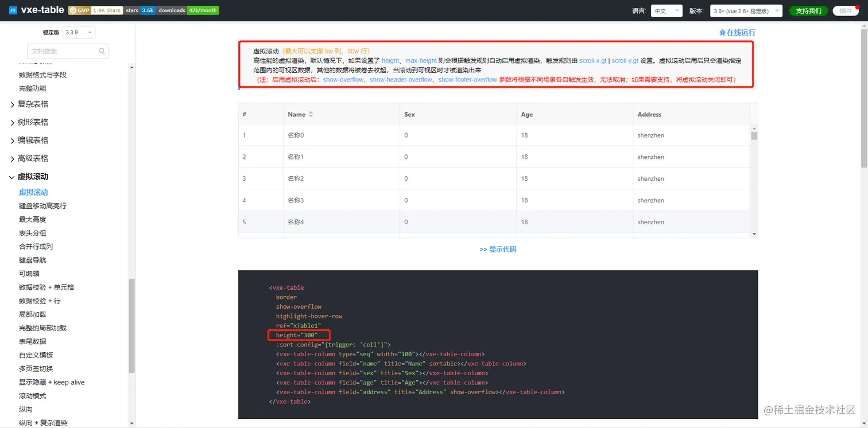Open the 语言 language dropdown
The image size is (868, 428).
click(x=666, y=11)
